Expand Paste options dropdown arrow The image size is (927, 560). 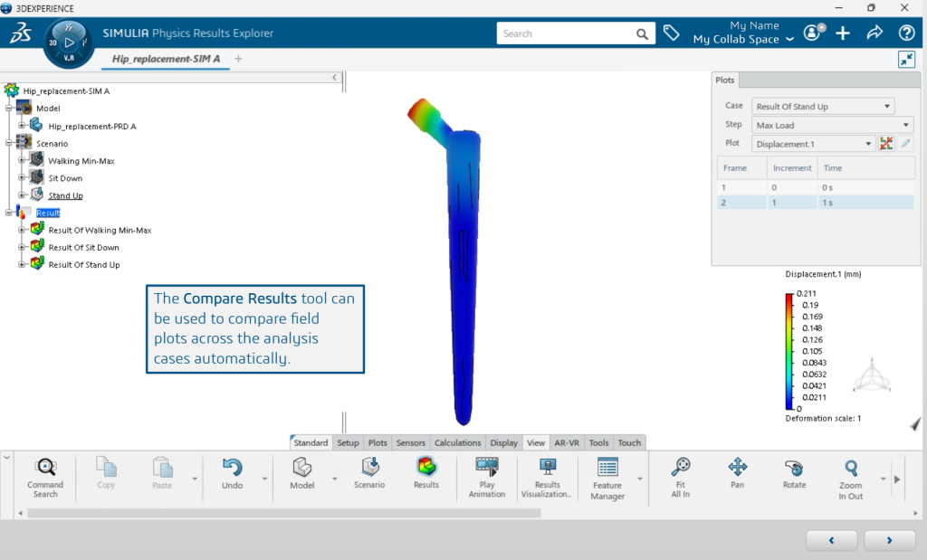[195, 479]
